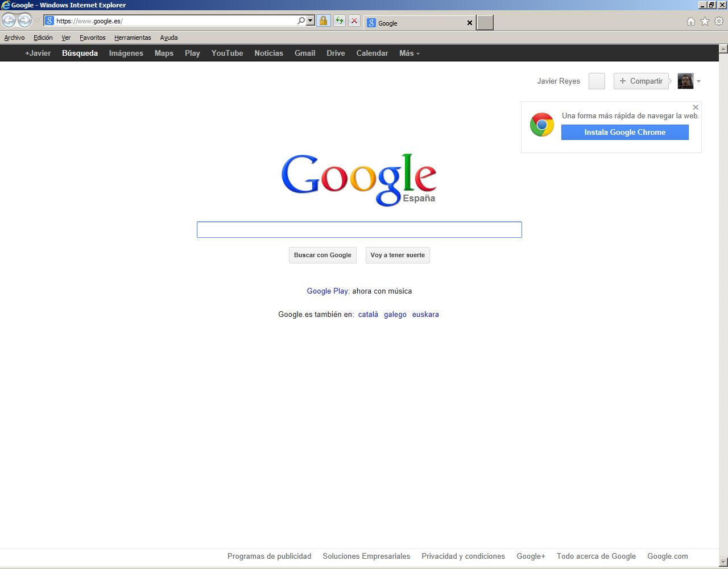The width and height of the screenshot is (728, 569).
Task: Click the site favicon in address bar
Action: (49, 21)
